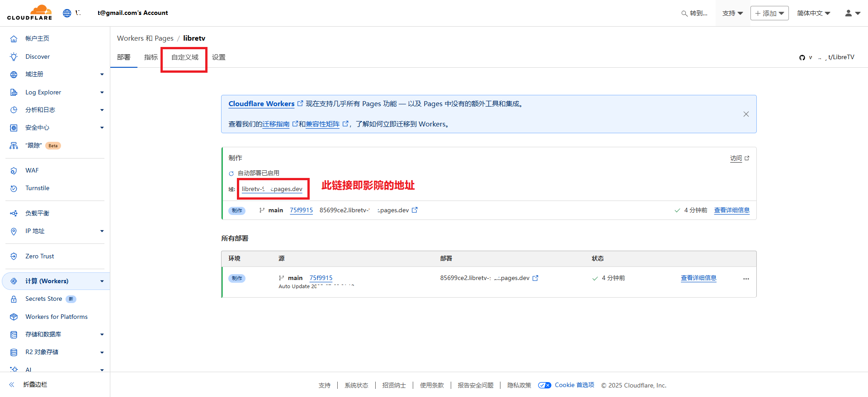Viewport: 868px width, 397px height.
Task: Switch to the 设置 tab
Action: pos(219,57)
